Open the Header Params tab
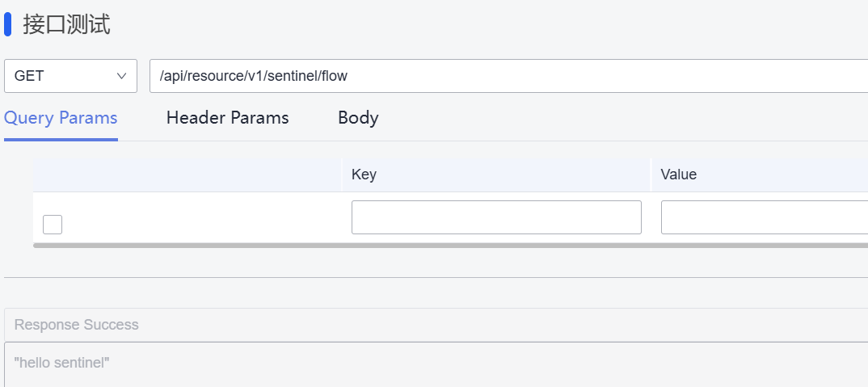The width and height of the screenshot is (868, 387). (227, 118)
